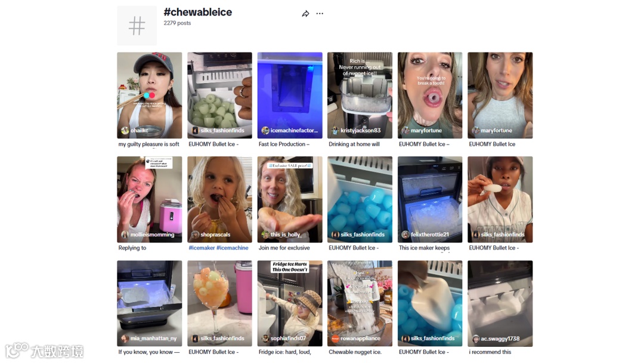Click this_is_holly_ username label

(286, 234)
